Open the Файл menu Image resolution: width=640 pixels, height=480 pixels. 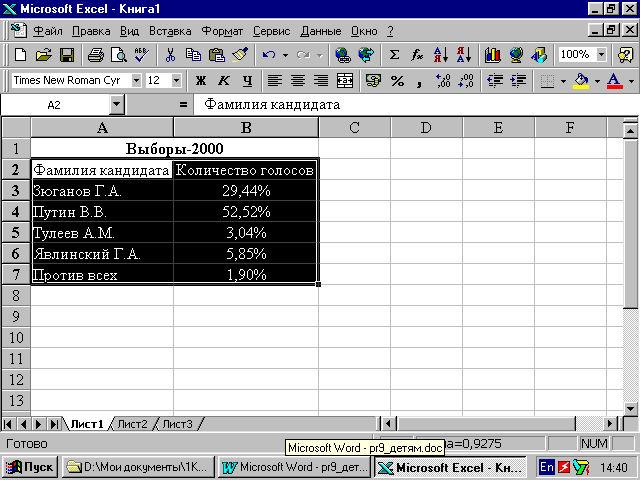[48, 31]
